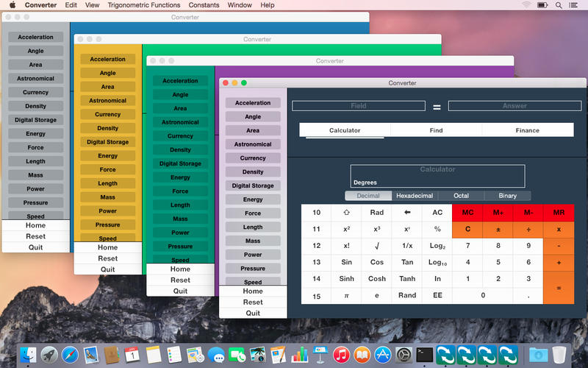Image resolution: width=588 pixels, height=368 pixels.
Task: Open the Trigonometric Functions menu
Action: [144, 5]
